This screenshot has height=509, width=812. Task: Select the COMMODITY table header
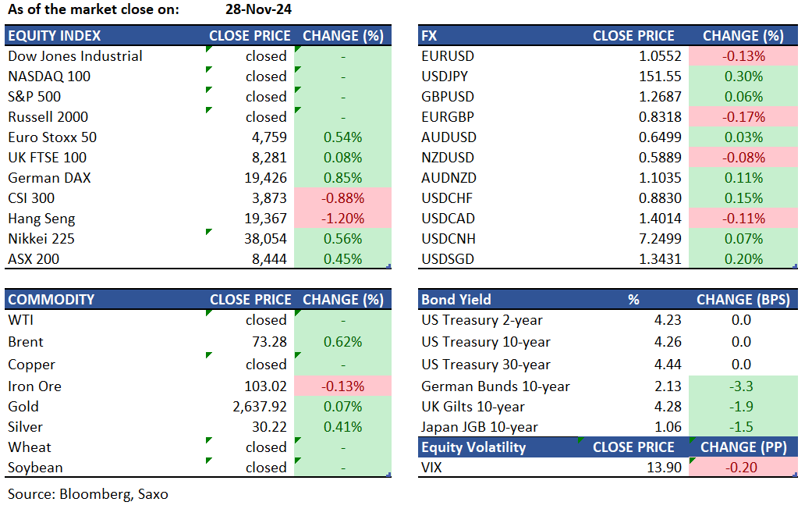click(51, 300)
